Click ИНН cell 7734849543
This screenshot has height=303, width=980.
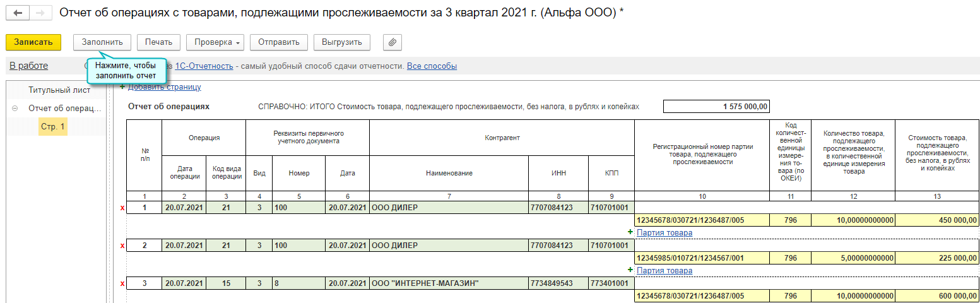(x=558, y=283)
